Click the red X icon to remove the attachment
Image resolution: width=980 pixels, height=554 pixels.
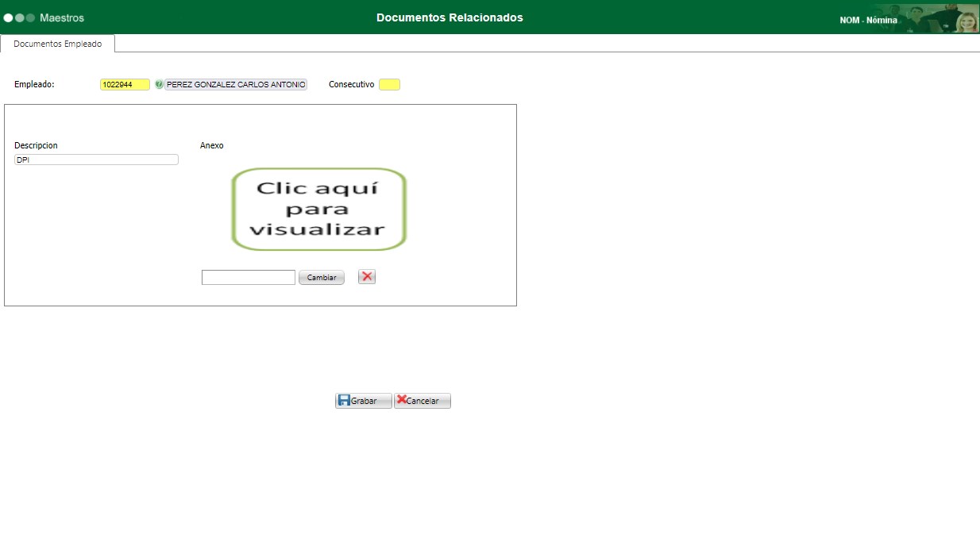coord(365,276)
